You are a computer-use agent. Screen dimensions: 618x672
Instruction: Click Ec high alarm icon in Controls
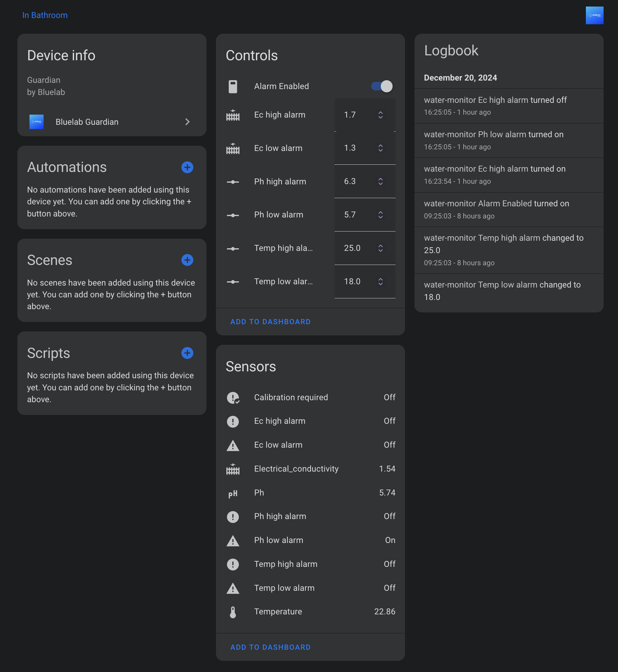[x=233, y=115]
